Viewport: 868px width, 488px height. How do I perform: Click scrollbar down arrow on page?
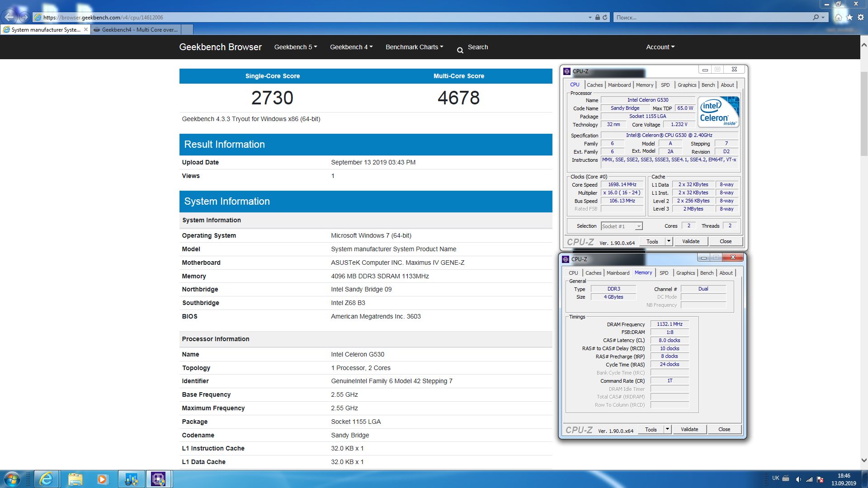pyautogui.click(x=864, y=460)
